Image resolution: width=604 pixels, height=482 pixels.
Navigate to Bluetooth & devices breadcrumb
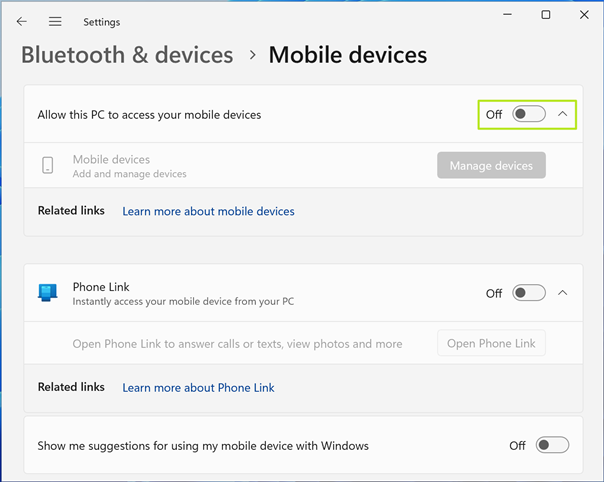tap(127, 55)
